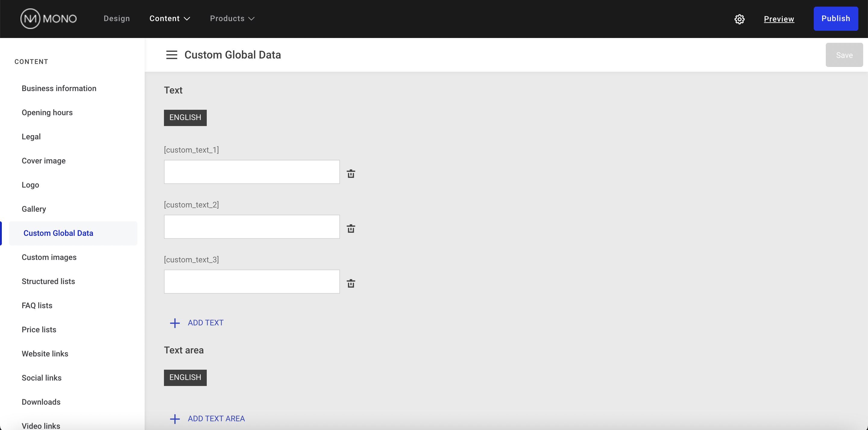
Task: Go to Opening hours in the sidebar
Action: [47, 112]
